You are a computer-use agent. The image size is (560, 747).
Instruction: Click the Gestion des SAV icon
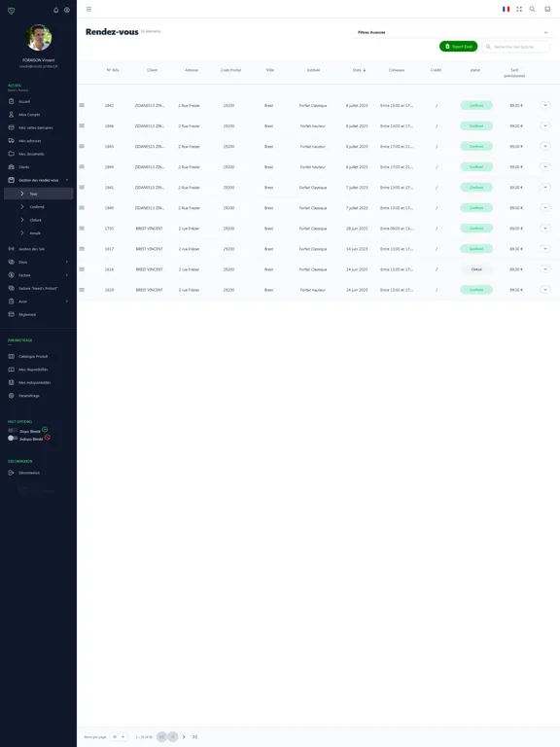tap(12, 249)
